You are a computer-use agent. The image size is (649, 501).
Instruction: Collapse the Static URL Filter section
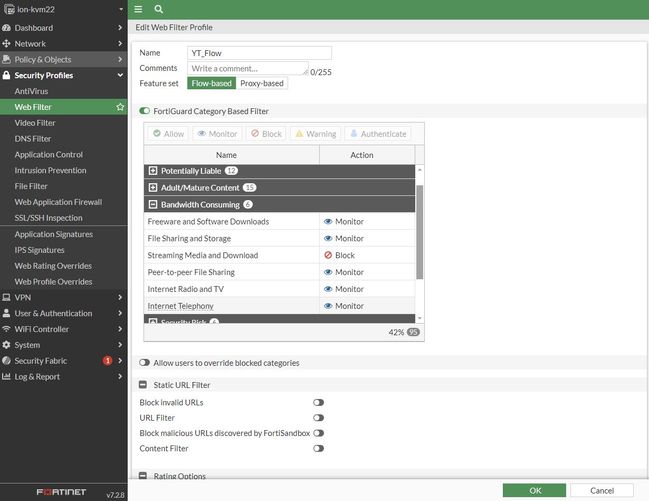143,385
